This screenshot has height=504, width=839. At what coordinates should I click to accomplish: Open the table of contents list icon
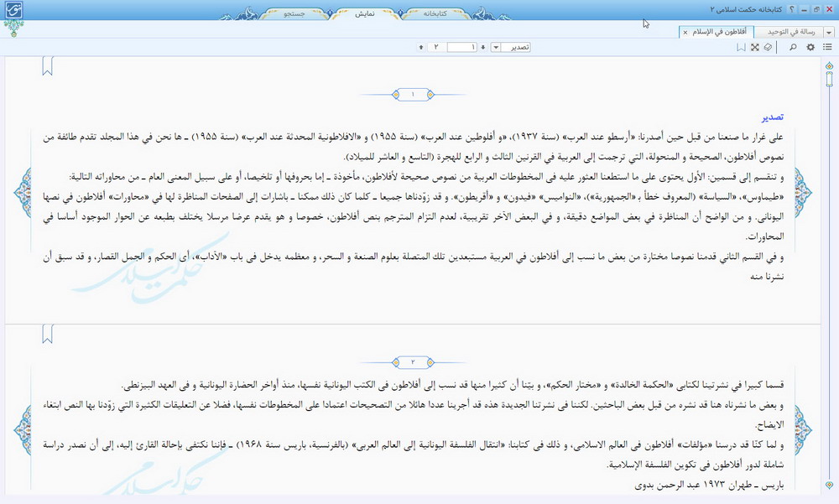[827, 47]
